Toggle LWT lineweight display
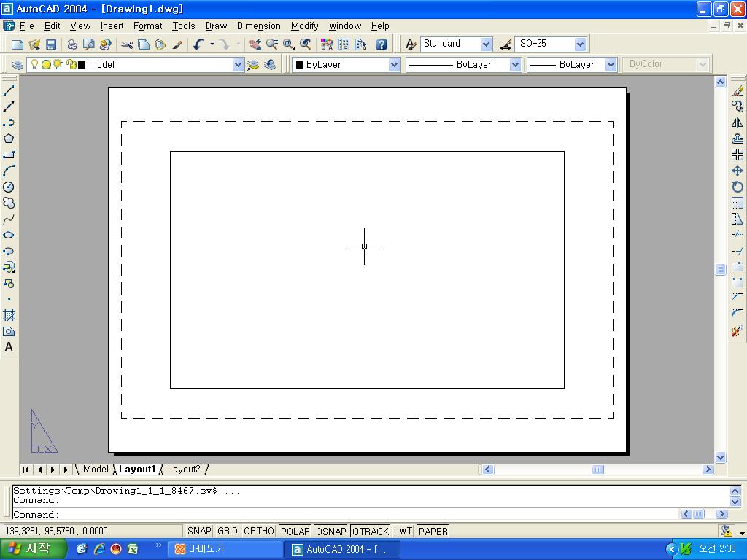The image size is (747, 560). point(403,531)
